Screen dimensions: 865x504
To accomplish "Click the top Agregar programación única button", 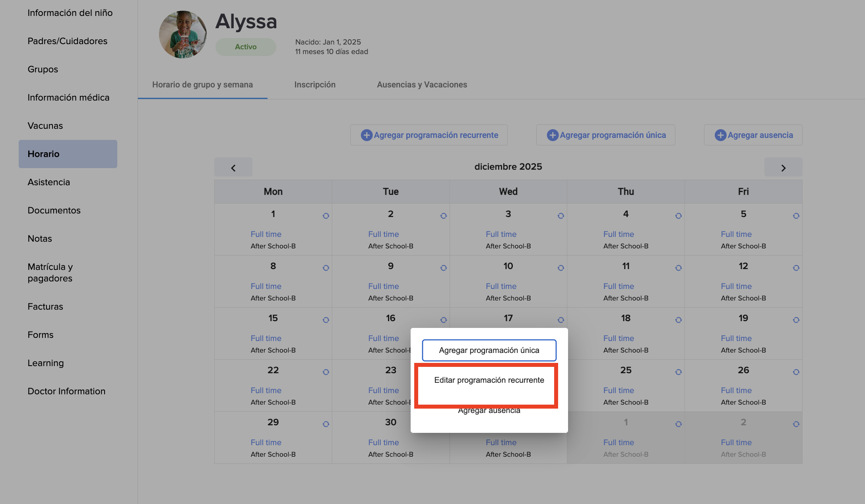I will (605, 135).
